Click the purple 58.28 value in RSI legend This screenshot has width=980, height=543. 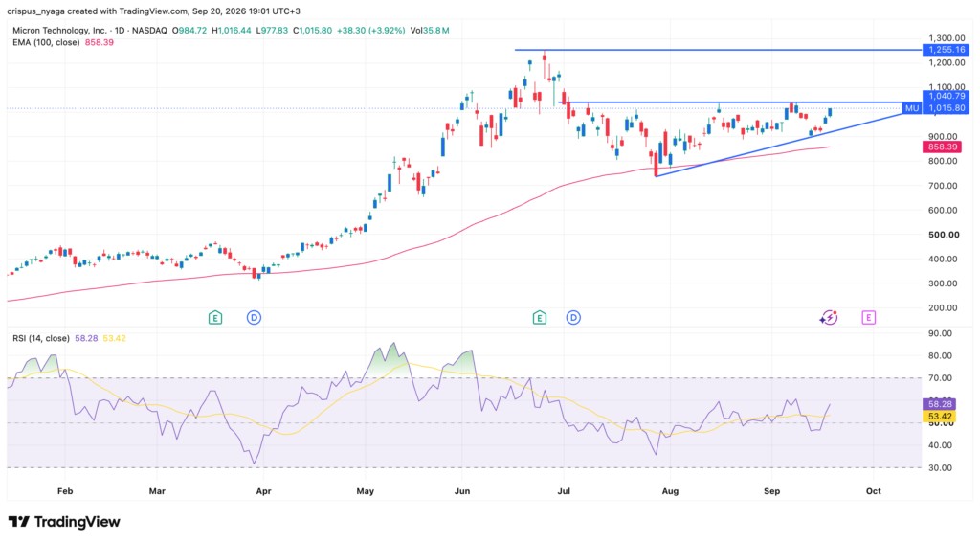click(86, 338)
